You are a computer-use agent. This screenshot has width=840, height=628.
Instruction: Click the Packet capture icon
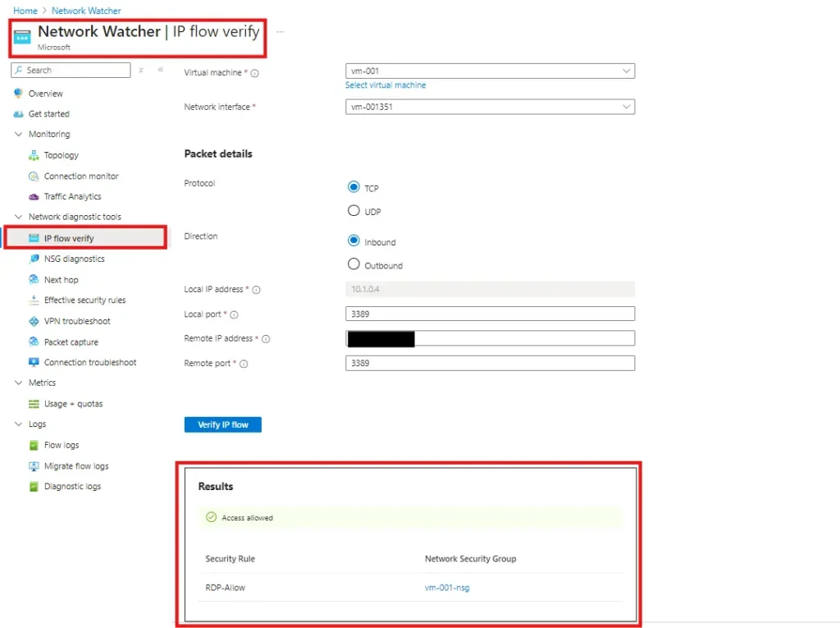point(34,342)
